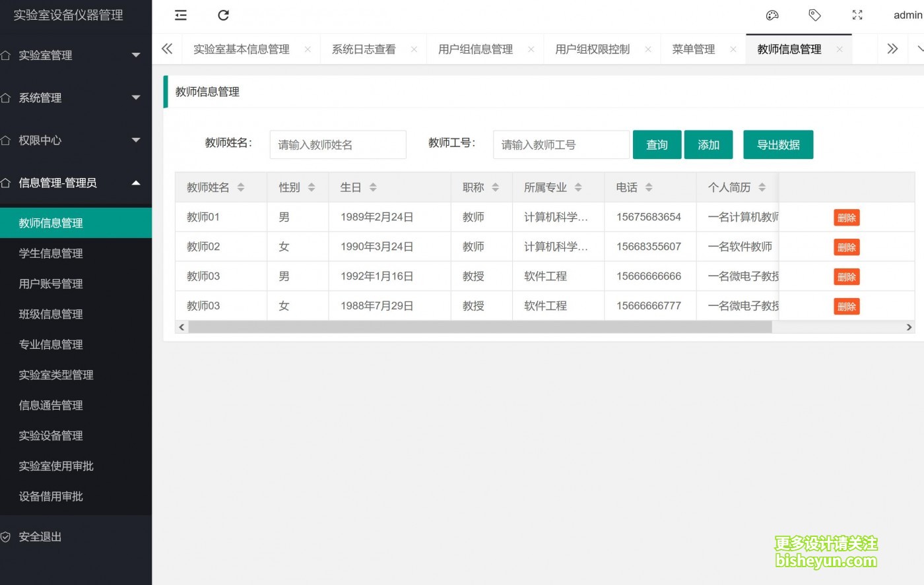Close the 实验室基本信息管理 tab
Viewport: 924px width, 585px height.
tap(308, 49)
